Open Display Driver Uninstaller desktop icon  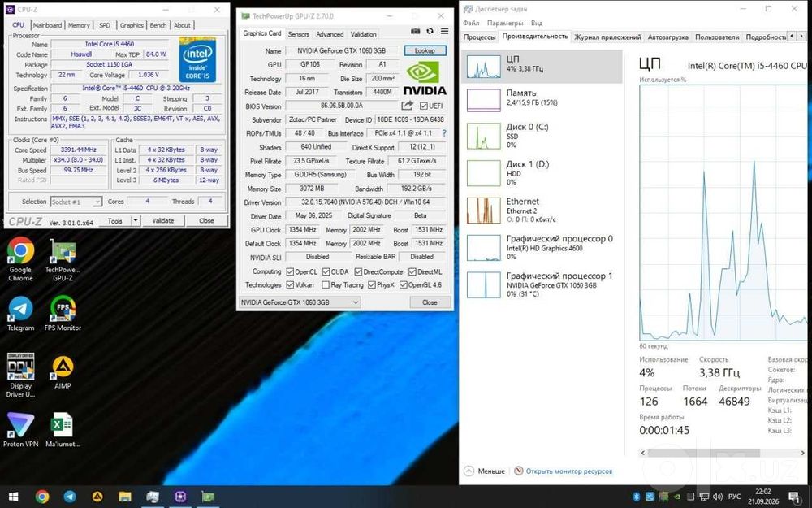(21, 375)
